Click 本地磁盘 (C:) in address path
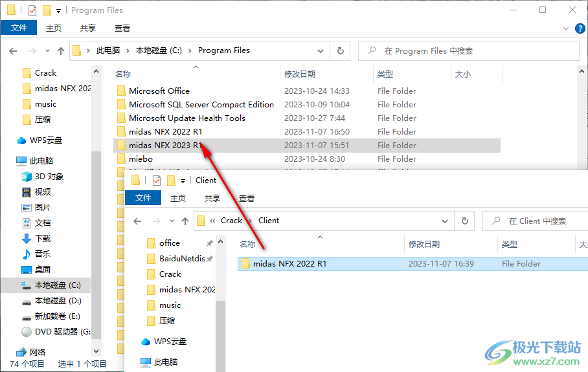 click(x=159, y=50)
